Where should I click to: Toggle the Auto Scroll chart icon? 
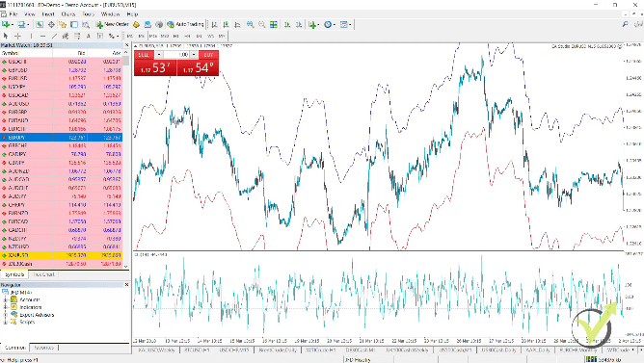287,25
